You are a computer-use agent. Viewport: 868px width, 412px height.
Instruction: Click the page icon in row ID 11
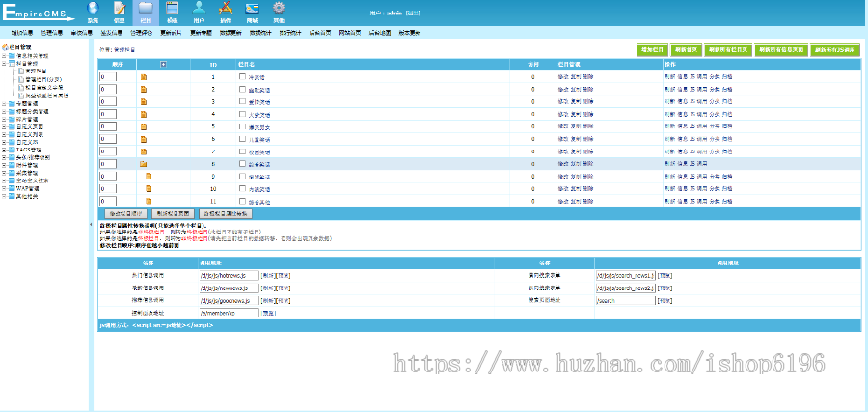point(149,201)
